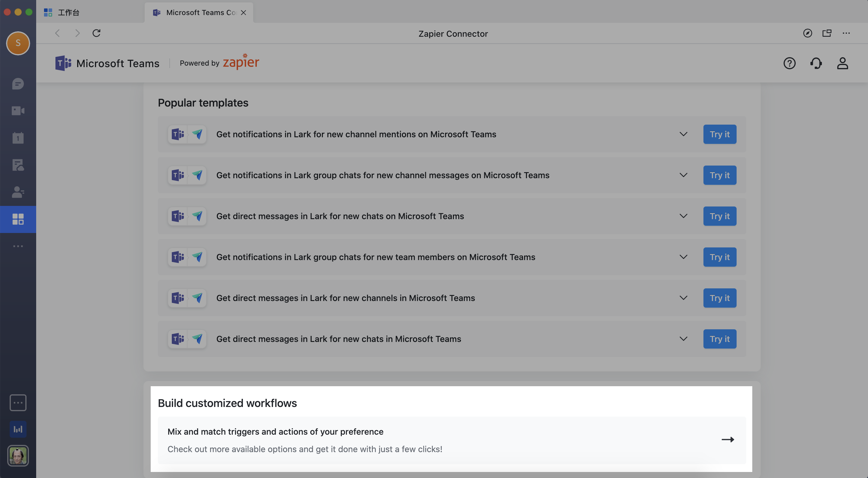Click Try it on the new channels template
The width and height of the screenshot is (868, 478).
coord(719,298)
